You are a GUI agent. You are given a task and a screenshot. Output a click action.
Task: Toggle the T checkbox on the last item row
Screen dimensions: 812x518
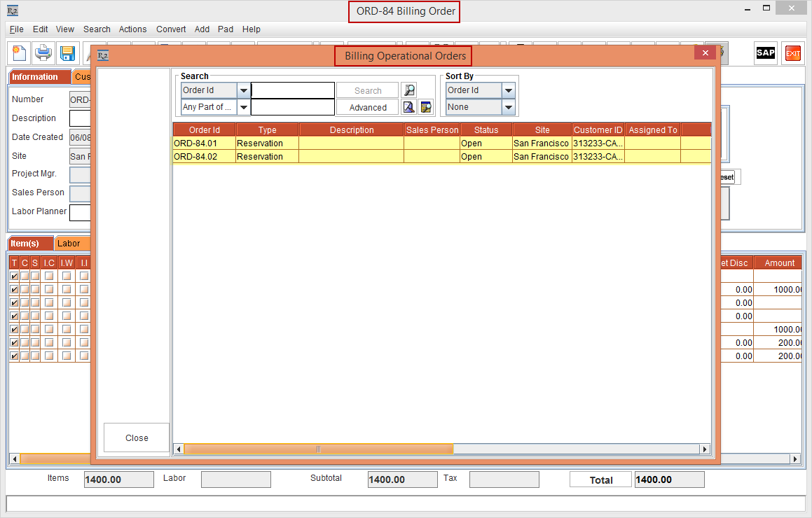click(14, 356)
